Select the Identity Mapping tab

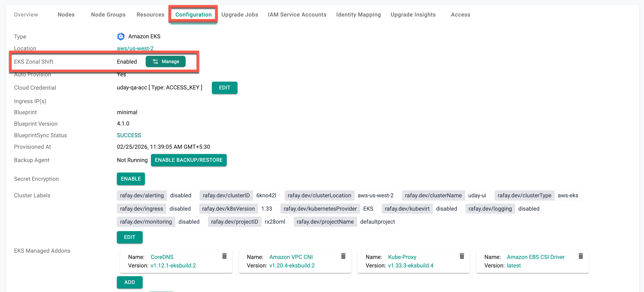tap(358, 15)
